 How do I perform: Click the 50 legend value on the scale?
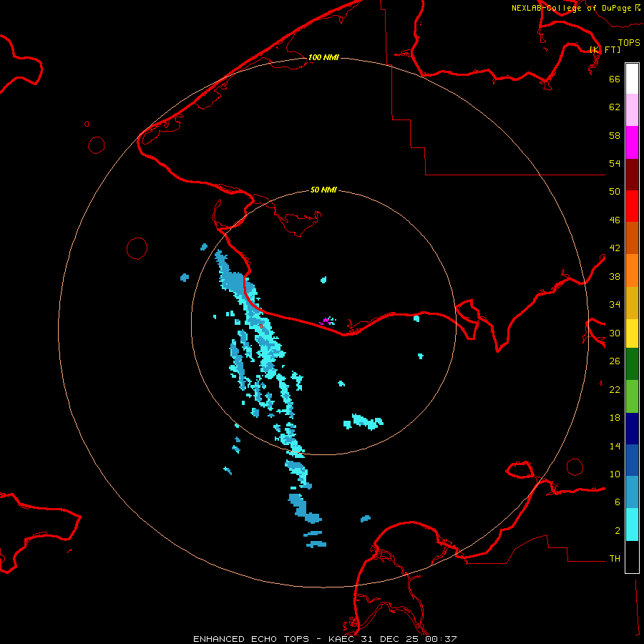point(615,192)
